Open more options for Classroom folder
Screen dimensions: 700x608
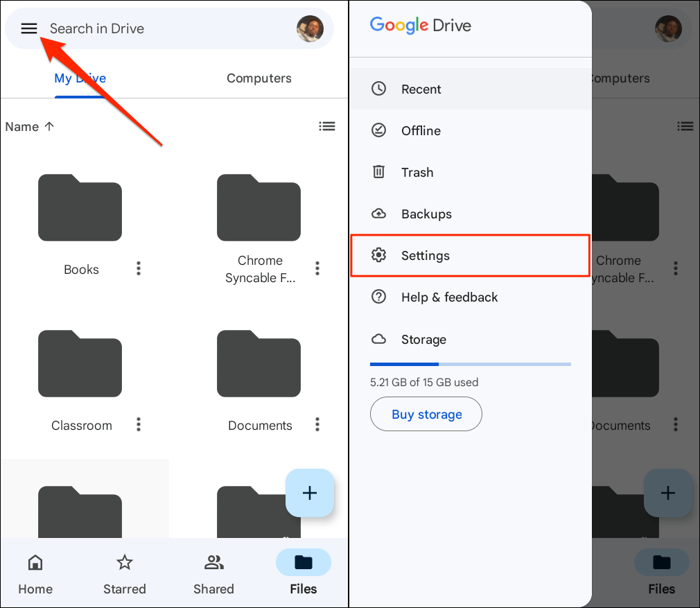tap(139, 424)
